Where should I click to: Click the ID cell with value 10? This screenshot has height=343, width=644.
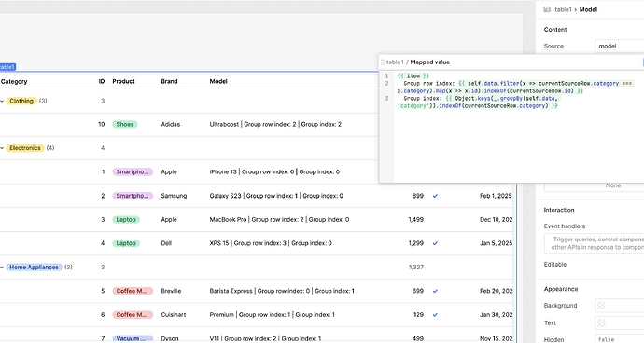(102, 124)
